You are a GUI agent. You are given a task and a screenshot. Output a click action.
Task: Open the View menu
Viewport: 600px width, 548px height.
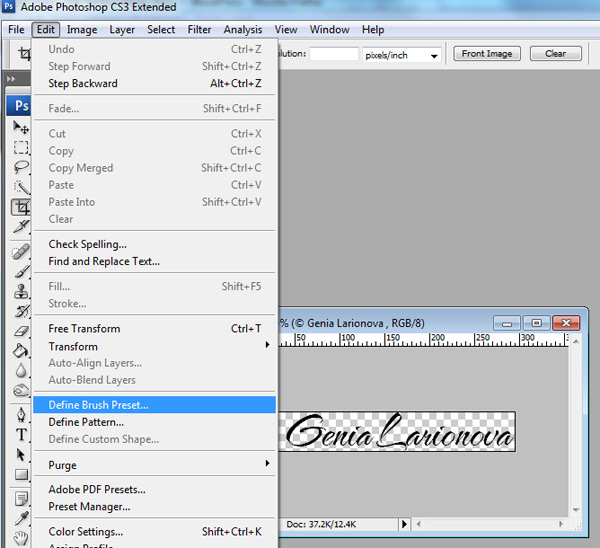(x=286, y=29)
